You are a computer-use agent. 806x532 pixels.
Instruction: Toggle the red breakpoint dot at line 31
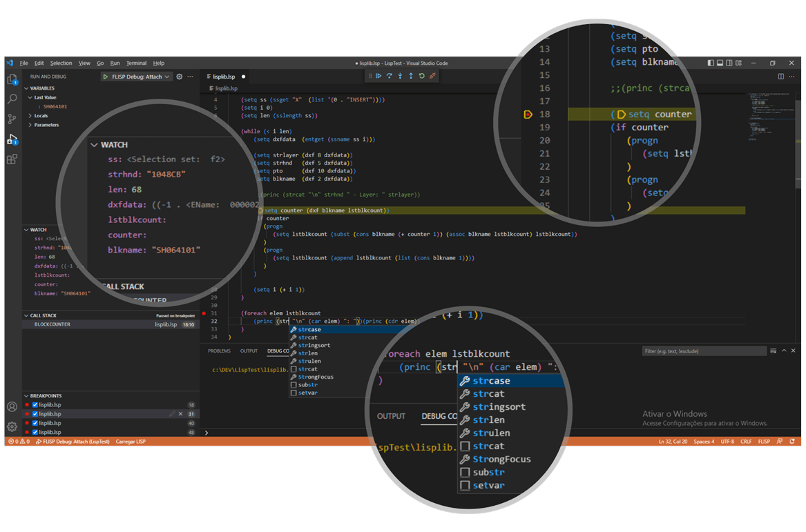click(204, 313)
